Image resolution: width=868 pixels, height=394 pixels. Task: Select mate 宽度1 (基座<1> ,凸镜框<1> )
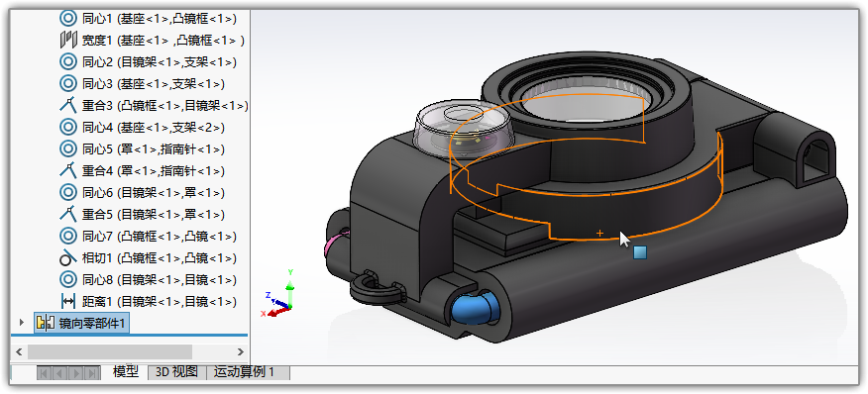click(163, 40)
